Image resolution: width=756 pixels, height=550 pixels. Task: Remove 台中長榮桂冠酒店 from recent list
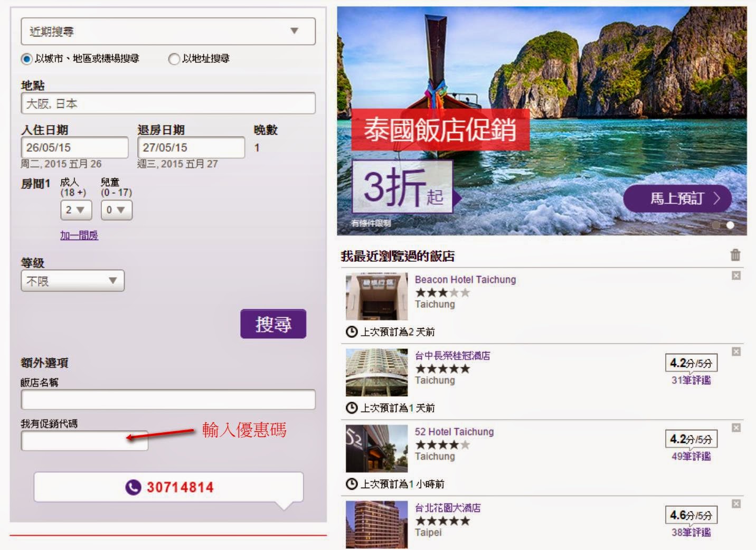736,352
